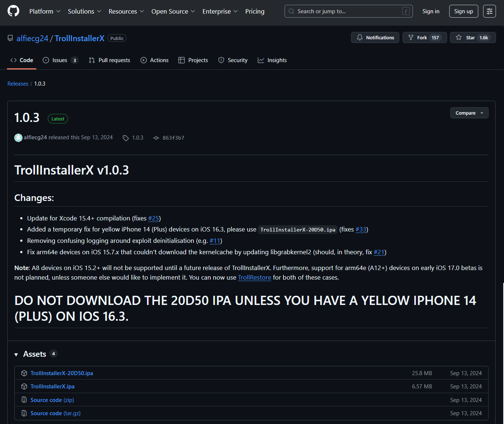Click the repository icon before alfiecg24
This screenshot has height=424, width=504.
click(x=10, y=38)
